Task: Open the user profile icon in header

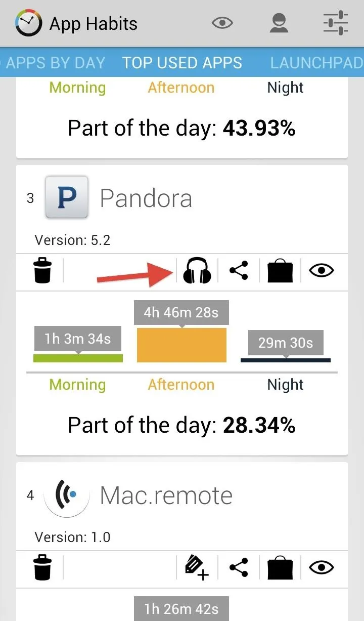Action: (x=279, y=23)
